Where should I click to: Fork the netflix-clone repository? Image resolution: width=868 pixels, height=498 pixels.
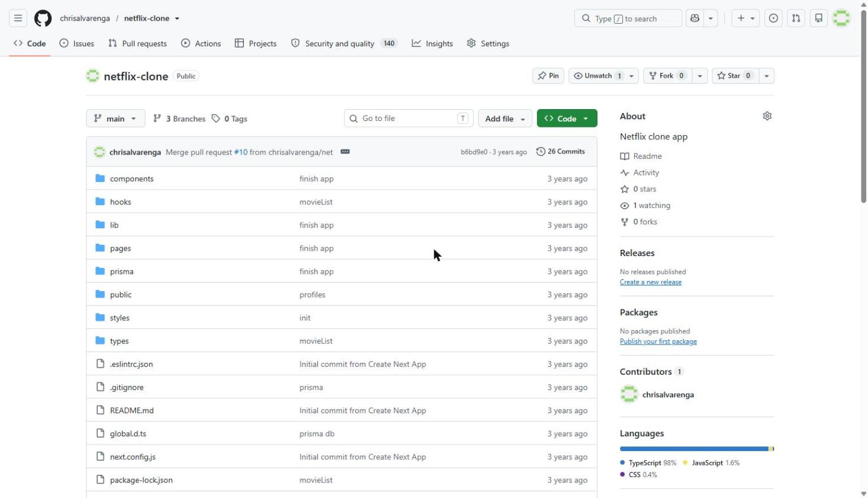pyautogui.click(x=667, y=76)
